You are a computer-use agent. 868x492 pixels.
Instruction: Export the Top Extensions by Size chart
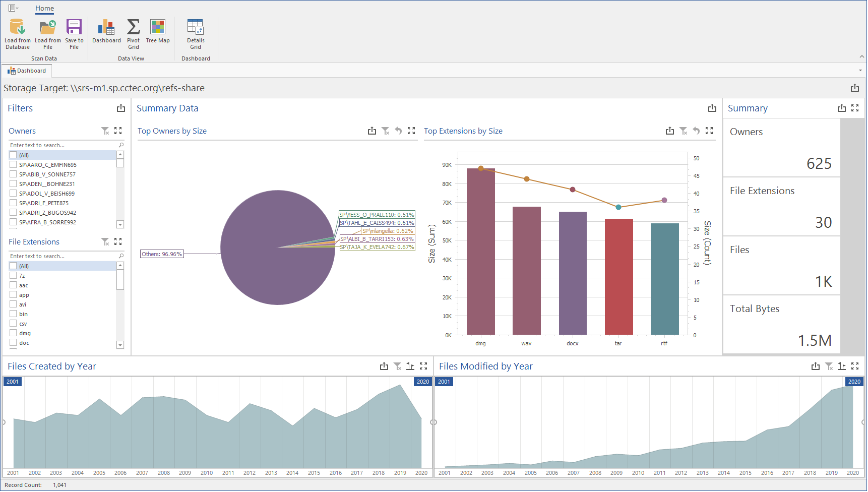pos(669,131)
